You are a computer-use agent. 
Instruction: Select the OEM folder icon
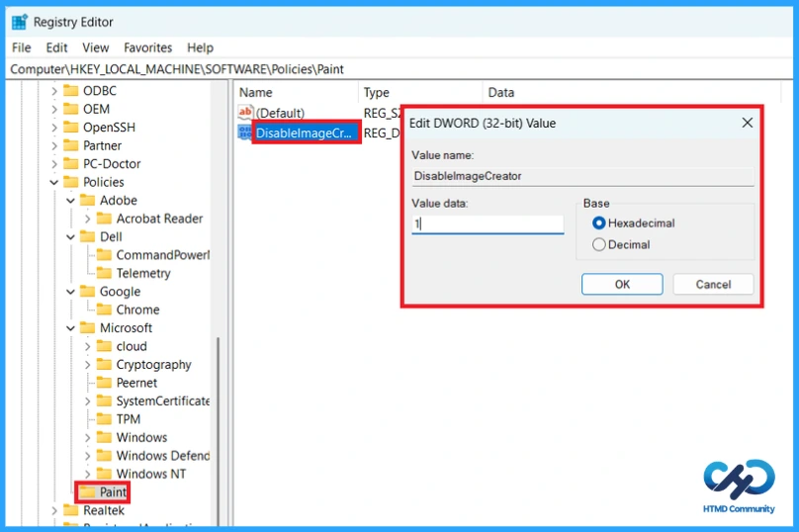point(71,109)
